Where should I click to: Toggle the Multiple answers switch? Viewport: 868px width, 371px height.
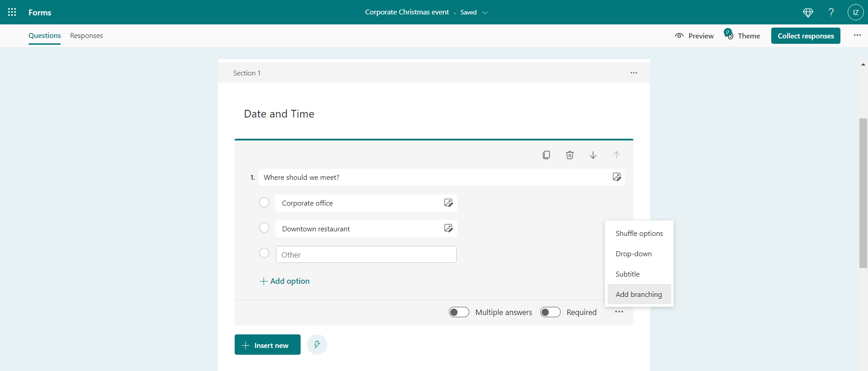[459, 312]
